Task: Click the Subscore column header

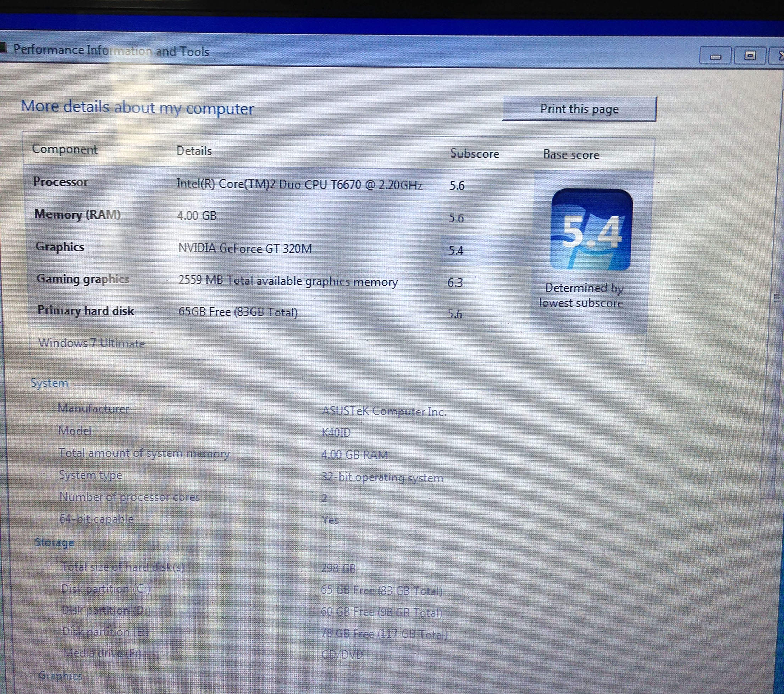Action: [x=474, y=154]
